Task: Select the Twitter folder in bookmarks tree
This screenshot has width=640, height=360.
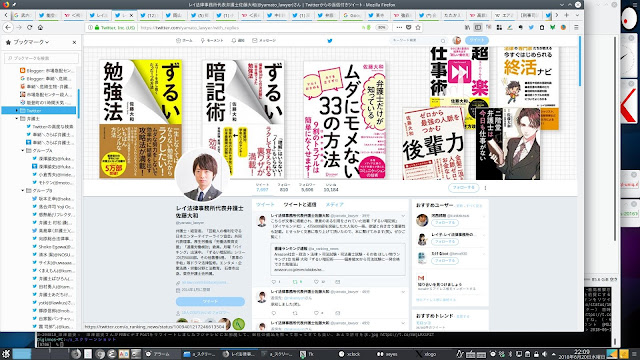Action: 39,111
